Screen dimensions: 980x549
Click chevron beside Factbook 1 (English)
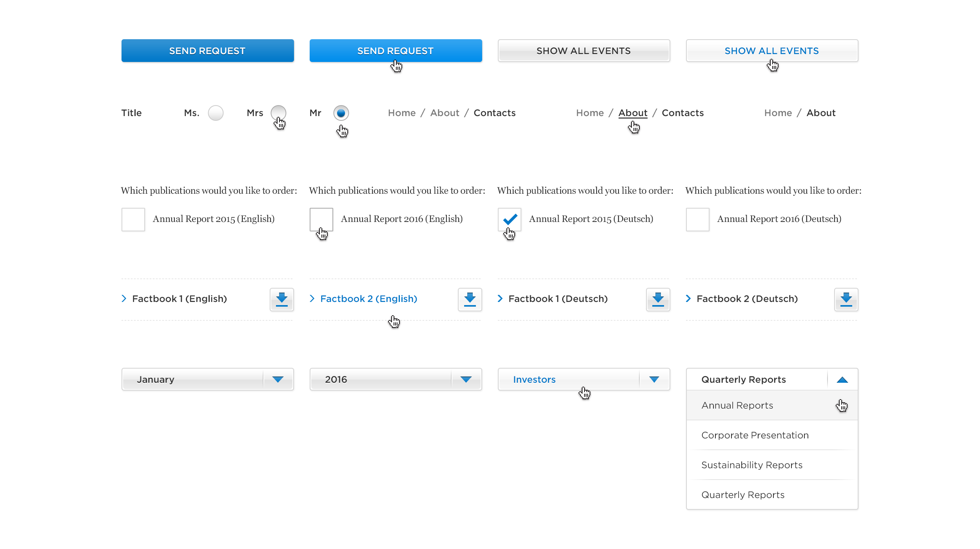click(x=124, y=298)
